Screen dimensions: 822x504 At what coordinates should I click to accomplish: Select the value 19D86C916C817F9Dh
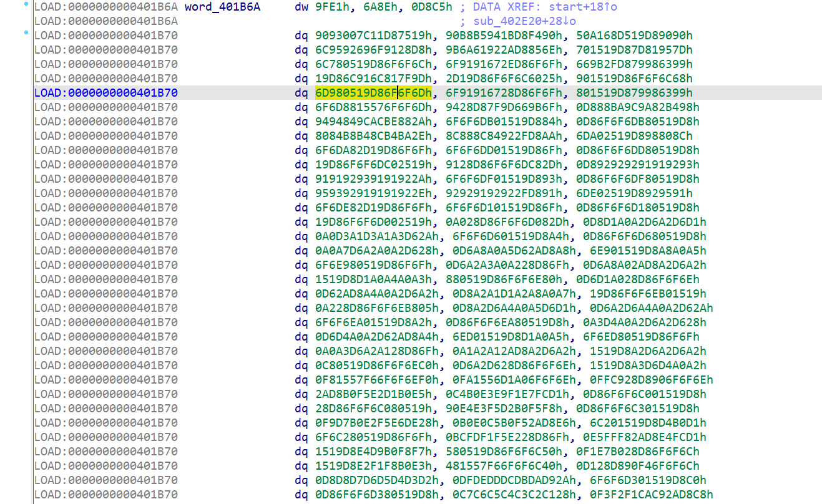tap(373, 79)
